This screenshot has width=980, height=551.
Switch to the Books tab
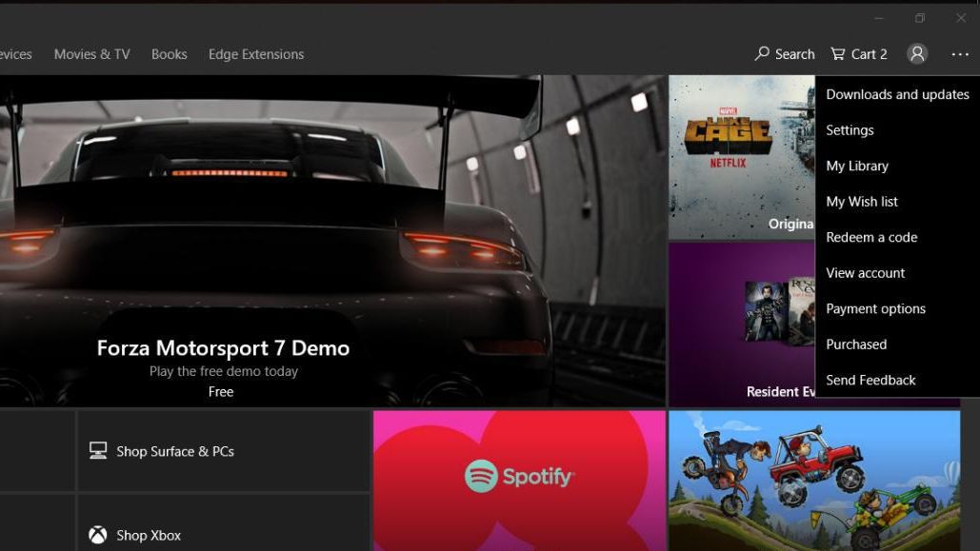click(169, 54)
